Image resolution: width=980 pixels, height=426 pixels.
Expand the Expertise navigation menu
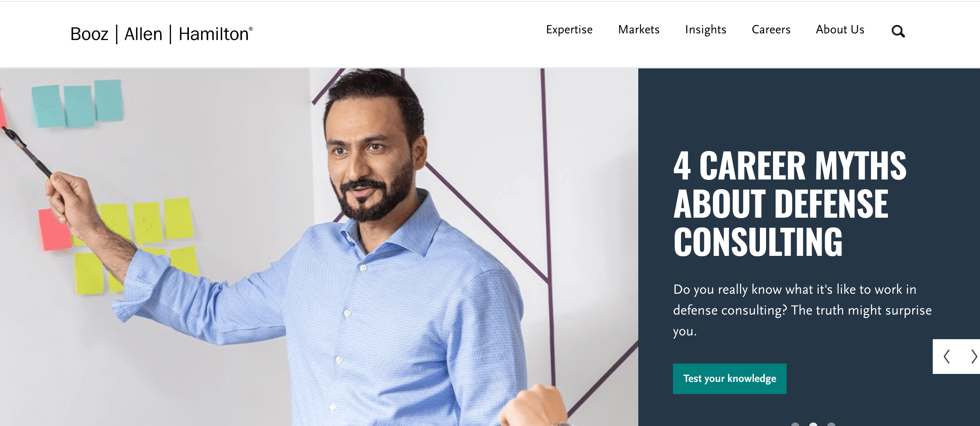coord(569,29)
